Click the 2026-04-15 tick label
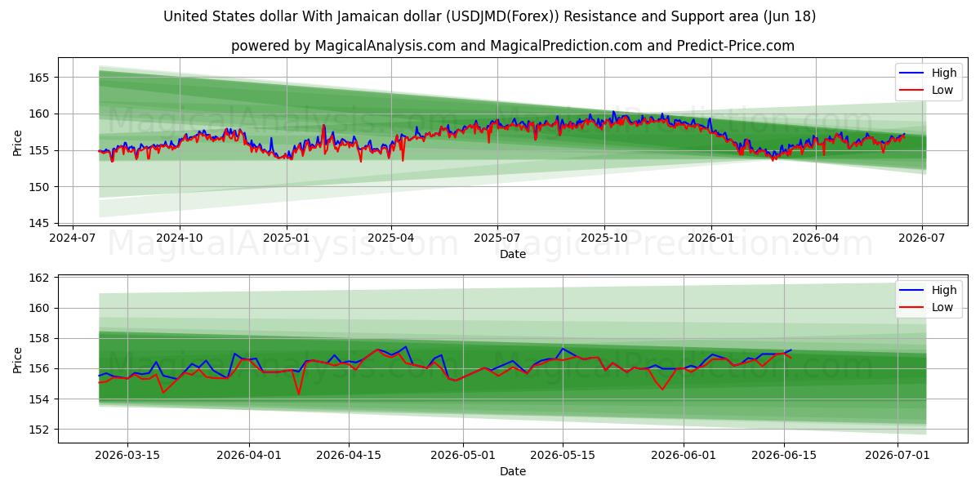Screen dimensions: 980x490 click(349, 456)
